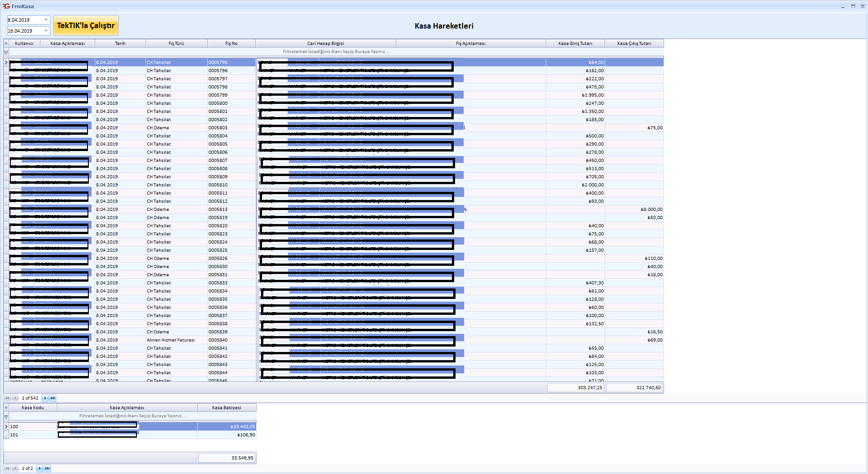Jump to last record in Kasa balance grid

[x=48, y=469]
